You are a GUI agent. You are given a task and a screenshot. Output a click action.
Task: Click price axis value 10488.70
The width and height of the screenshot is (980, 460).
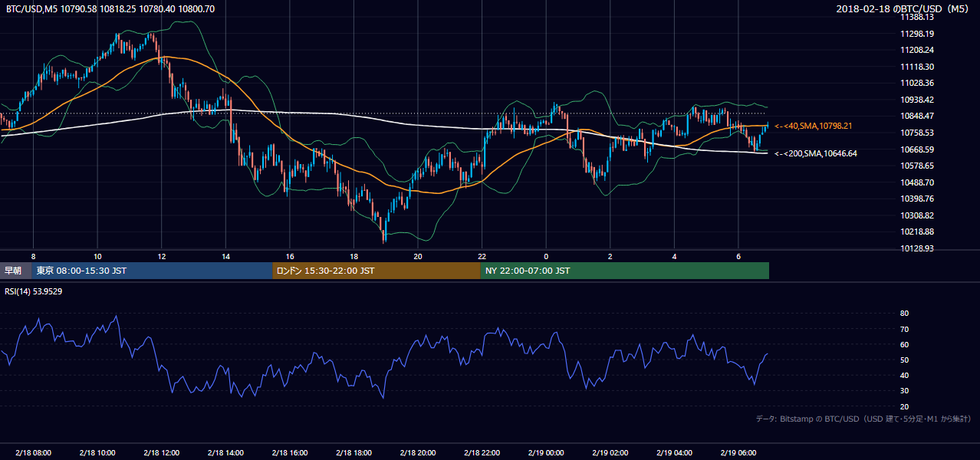tap(917, 182)
